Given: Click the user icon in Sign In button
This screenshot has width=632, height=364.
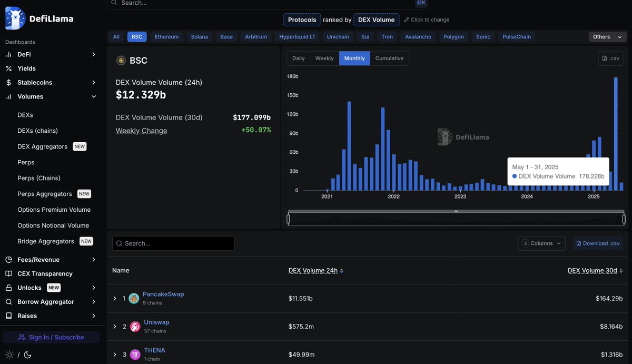Looking at the screenshot, I should [22, 337].
